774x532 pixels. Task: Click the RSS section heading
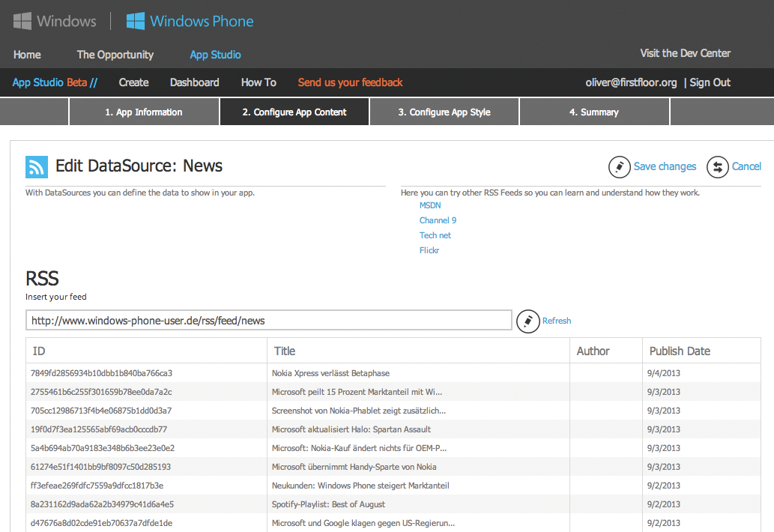(42, 279)
